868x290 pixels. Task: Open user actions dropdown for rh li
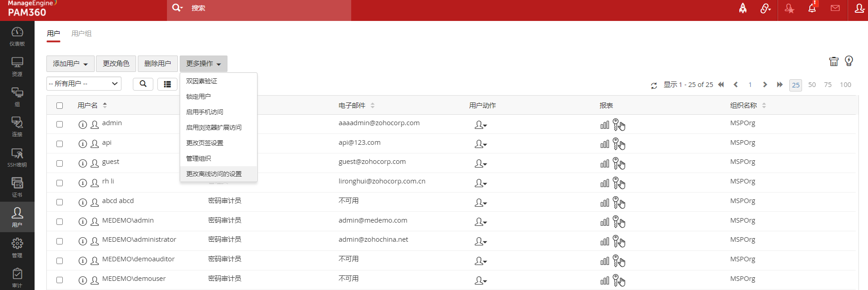pyautogui.click(x=481, y=183)
